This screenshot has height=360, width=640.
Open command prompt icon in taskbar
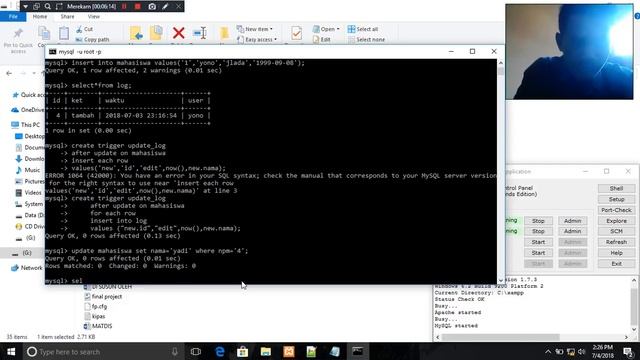click(358, 351)
